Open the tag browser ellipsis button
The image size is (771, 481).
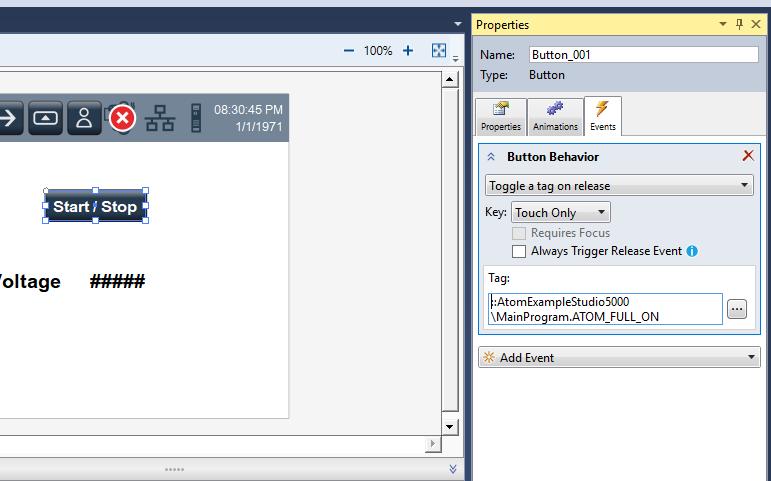pos(737,309)
